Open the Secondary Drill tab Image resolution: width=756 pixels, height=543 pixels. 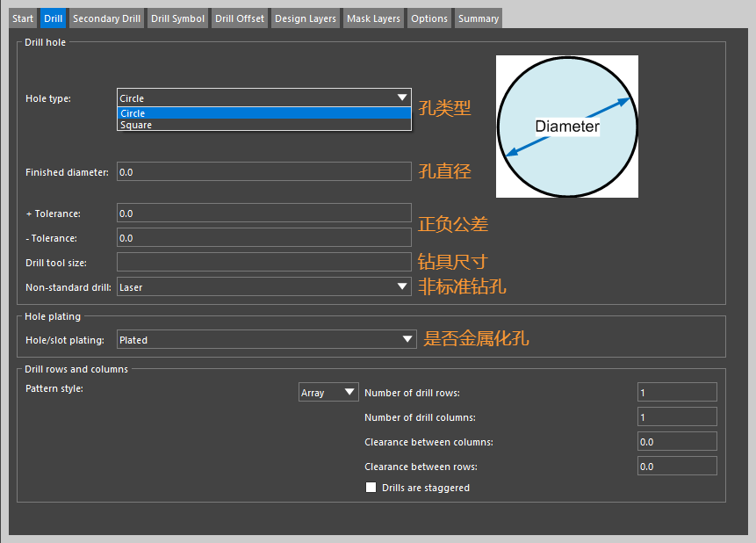106,18
